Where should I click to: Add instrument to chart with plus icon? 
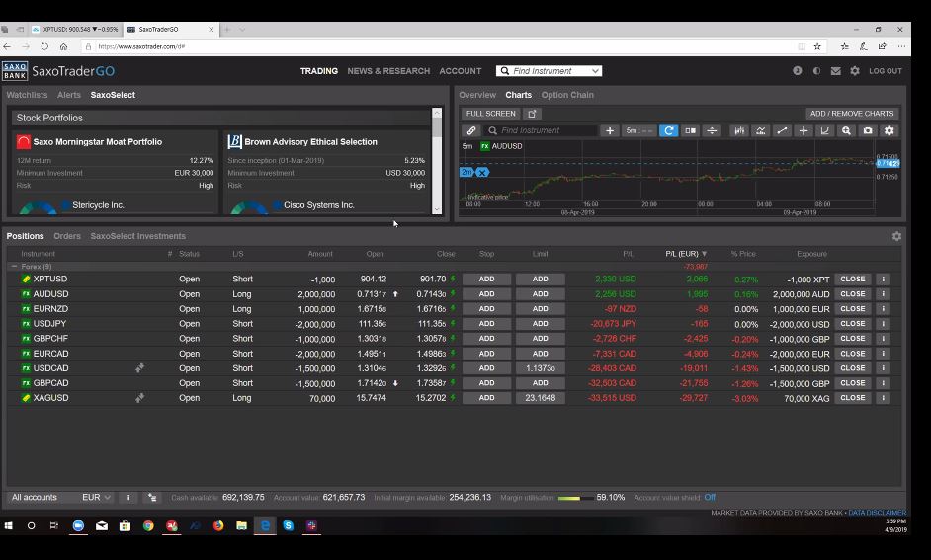pyautogui.click(x=609, y=130)
